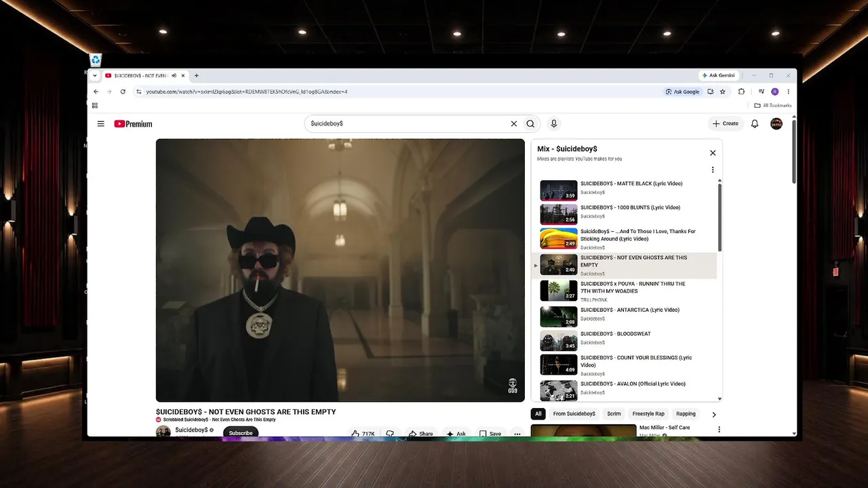Open the media controls icon in Chrome toolbar
Viewport: 868px width, 488px height.
point(762,91)
